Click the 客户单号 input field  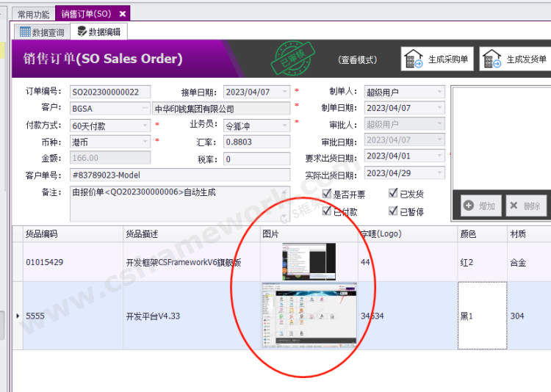point(180,175)
